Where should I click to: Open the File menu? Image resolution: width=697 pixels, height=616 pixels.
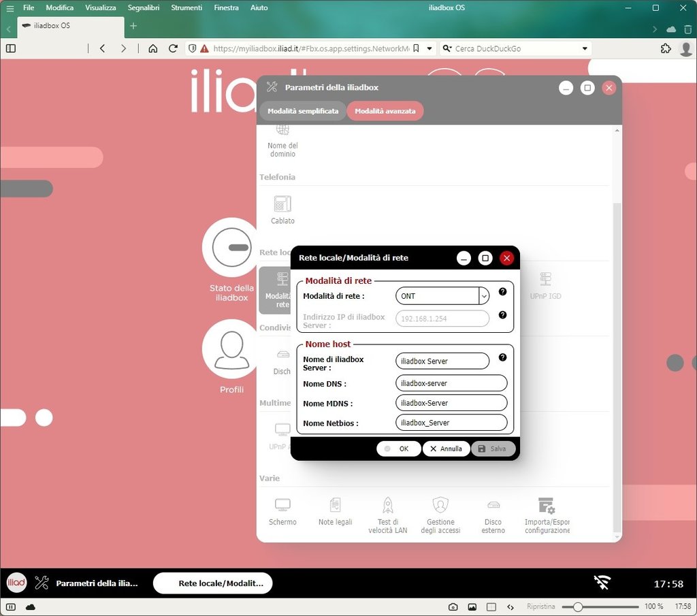pos(29,7)
